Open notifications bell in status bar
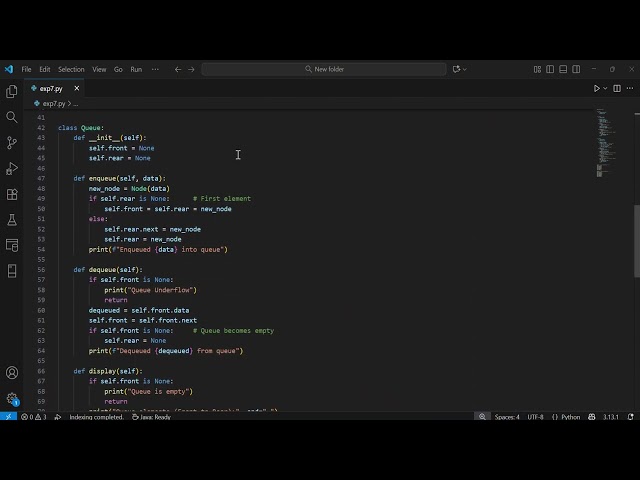640x480 pixels. tap(631, 417)
